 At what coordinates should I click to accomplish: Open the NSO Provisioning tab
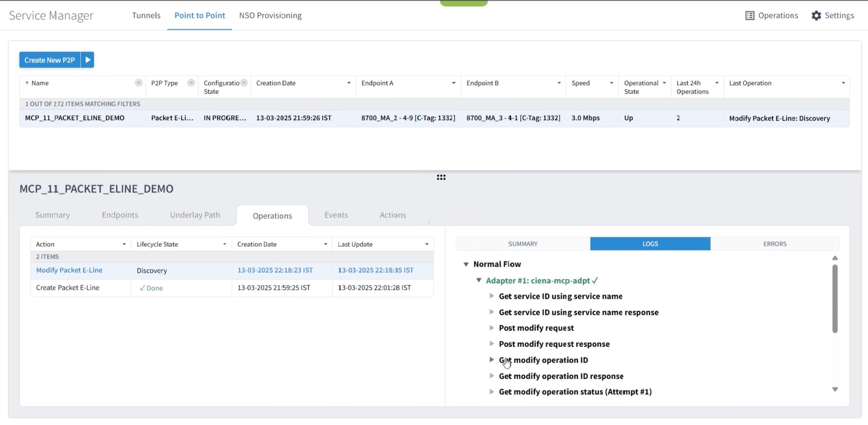click(x=270, y=16)
